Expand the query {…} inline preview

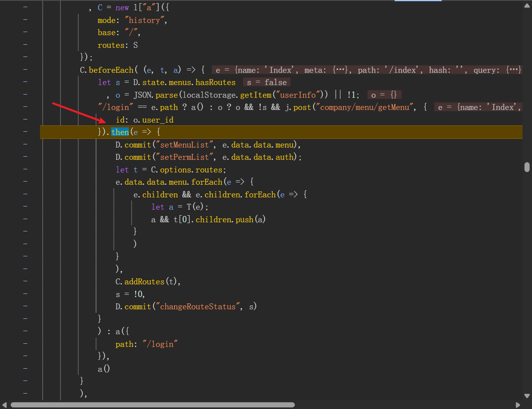point(513,70)
